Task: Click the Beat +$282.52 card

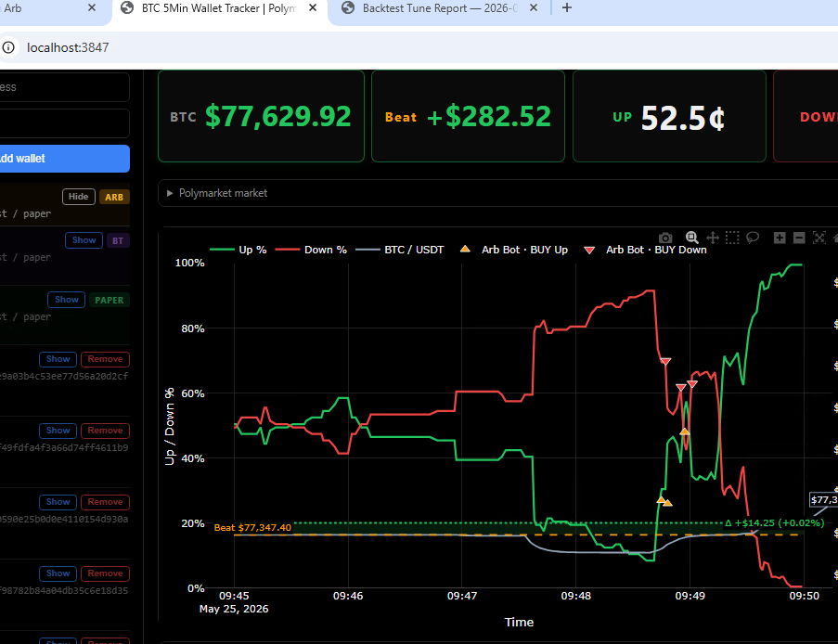Action: (x=468, y=116)
